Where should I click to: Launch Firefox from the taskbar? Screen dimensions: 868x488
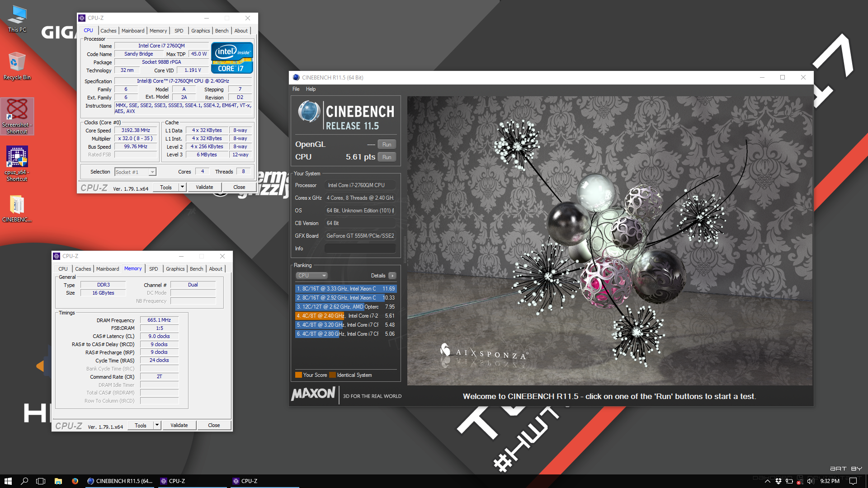75,481
